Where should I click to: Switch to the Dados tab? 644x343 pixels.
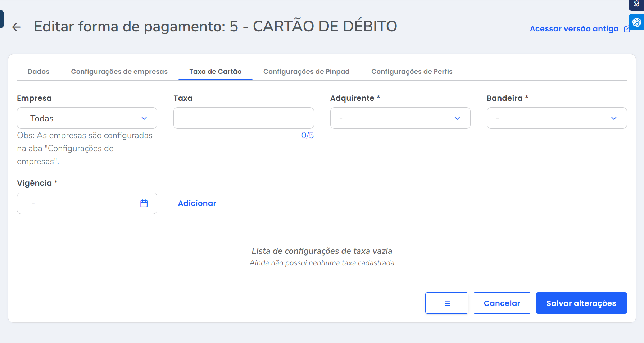38,72
